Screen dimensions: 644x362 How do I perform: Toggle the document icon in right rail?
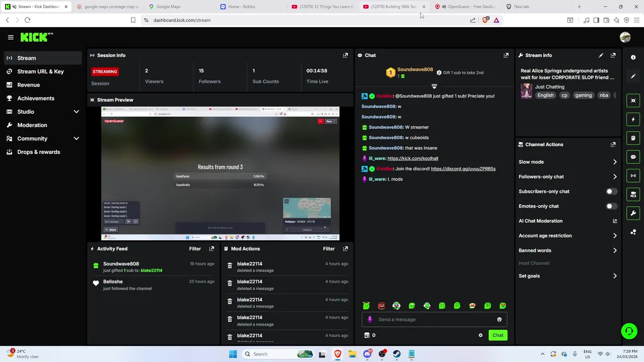tap(633, 138)
